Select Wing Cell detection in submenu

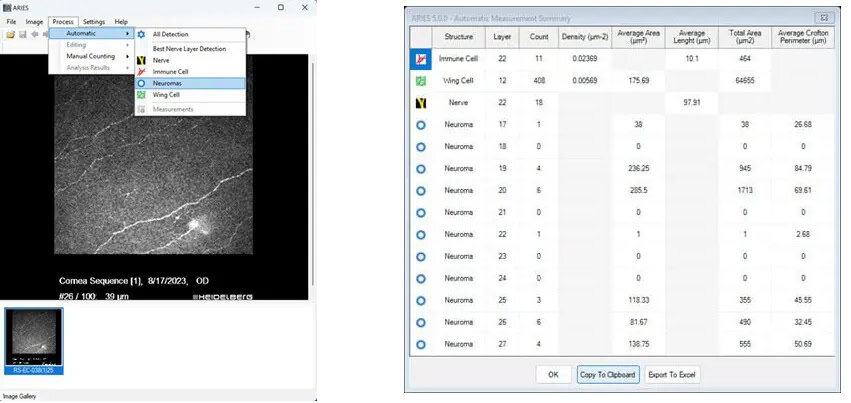point(190,94)
